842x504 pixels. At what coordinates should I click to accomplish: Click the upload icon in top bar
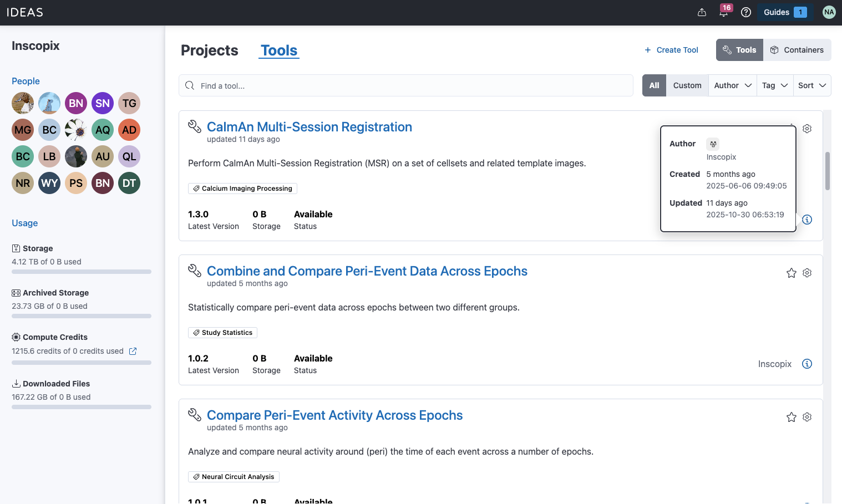point(702,12)
